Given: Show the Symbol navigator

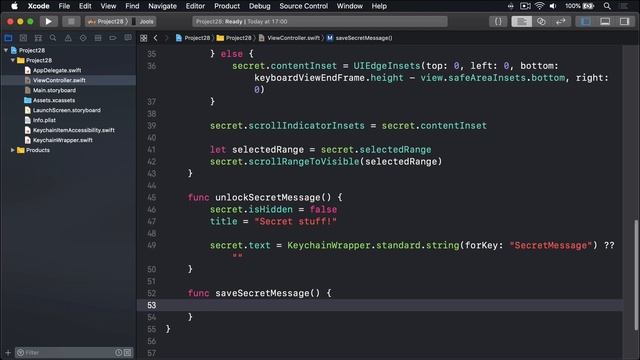Looking at the screenshot, I should [38, 38].
